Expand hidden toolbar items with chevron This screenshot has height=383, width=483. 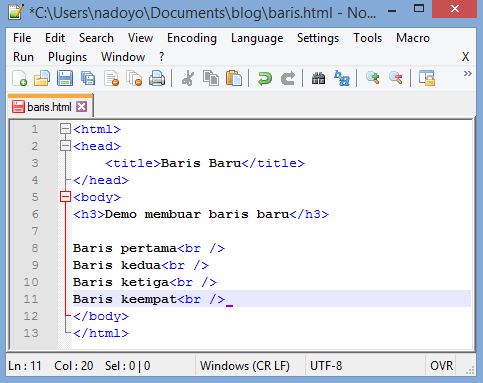468,74
